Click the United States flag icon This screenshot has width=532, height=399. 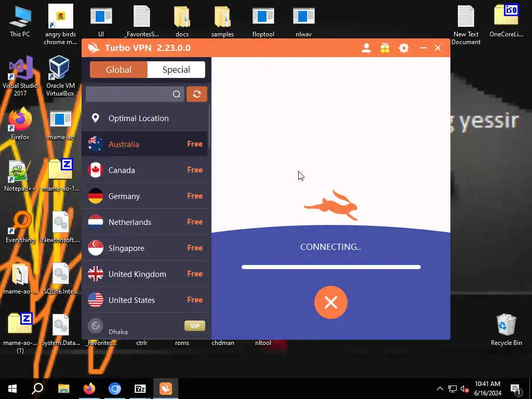point(96,300)
